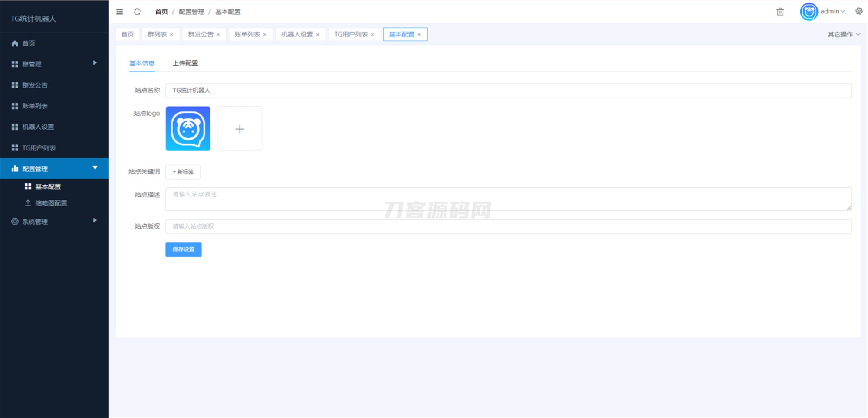
Task: Close the 群列表 tab
Action: [x=172, y=34]
